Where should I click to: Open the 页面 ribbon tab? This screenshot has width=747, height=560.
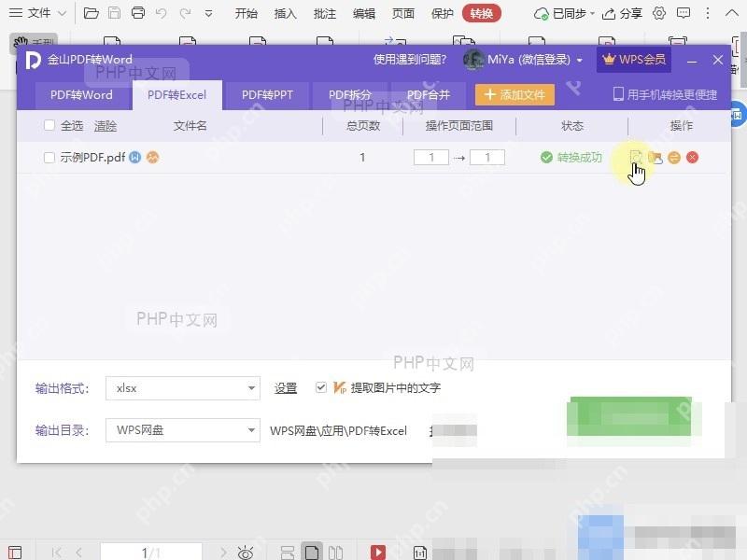[x=403, y=13]
